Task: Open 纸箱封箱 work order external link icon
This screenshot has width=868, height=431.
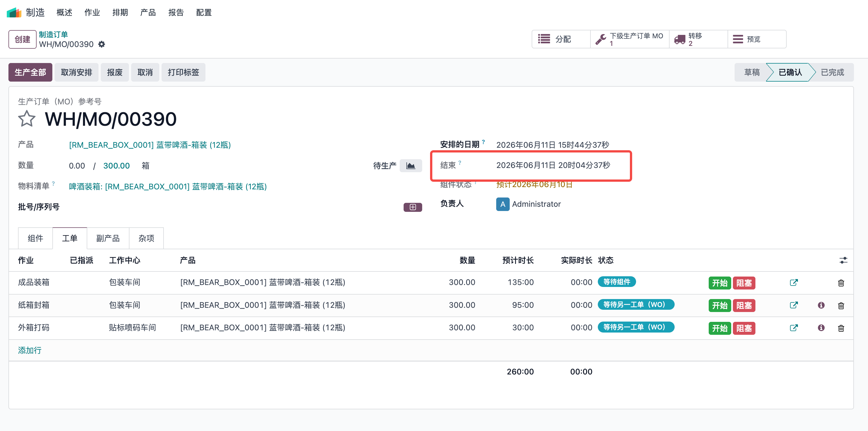Action: pos(793,305)
